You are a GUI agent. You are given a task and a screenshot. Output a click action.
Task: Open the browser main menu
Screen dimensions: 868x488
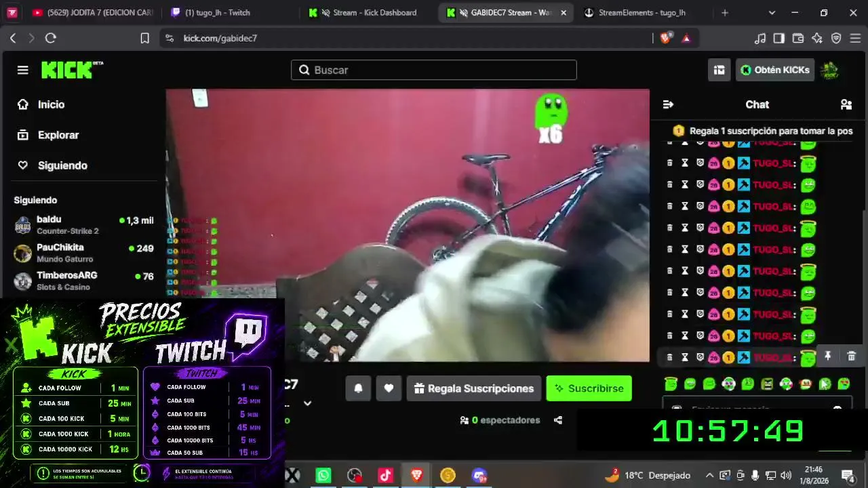coord(855,38)
